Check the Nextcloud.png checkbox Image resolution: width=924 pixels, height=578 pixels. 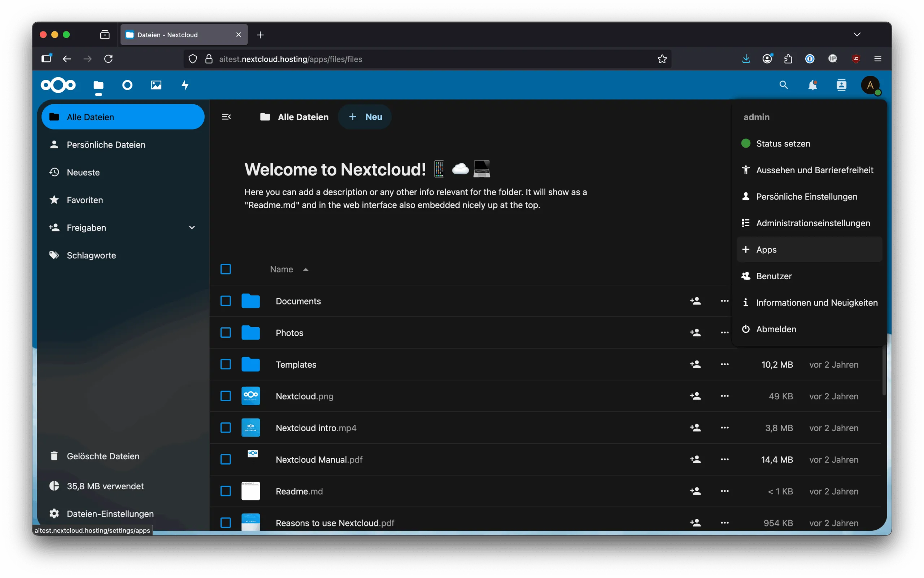tap(226, 397)
